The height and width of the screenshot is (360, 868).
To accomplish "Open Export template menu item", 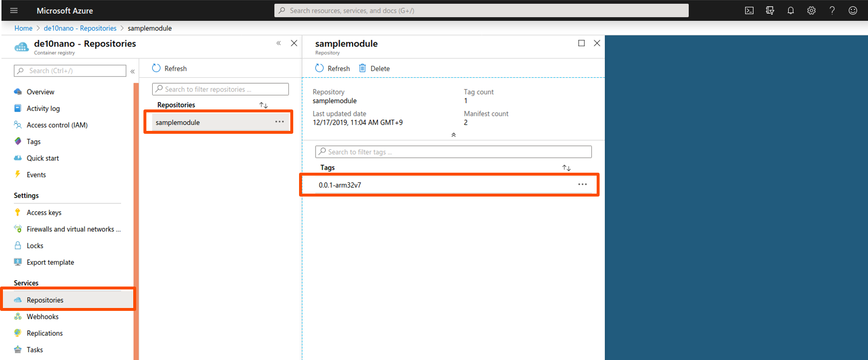I will [50, 262].
